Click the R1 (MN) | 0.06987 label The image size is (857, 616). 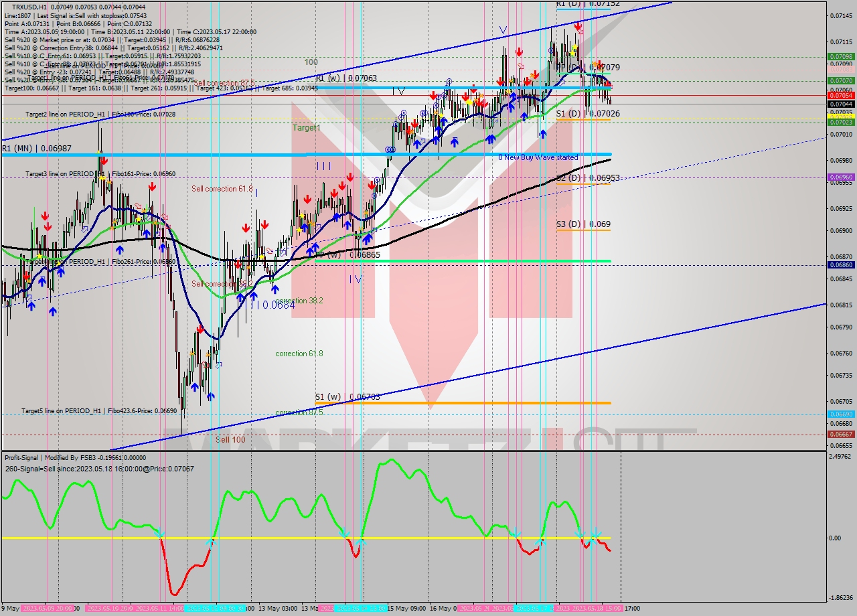(36, 148)
